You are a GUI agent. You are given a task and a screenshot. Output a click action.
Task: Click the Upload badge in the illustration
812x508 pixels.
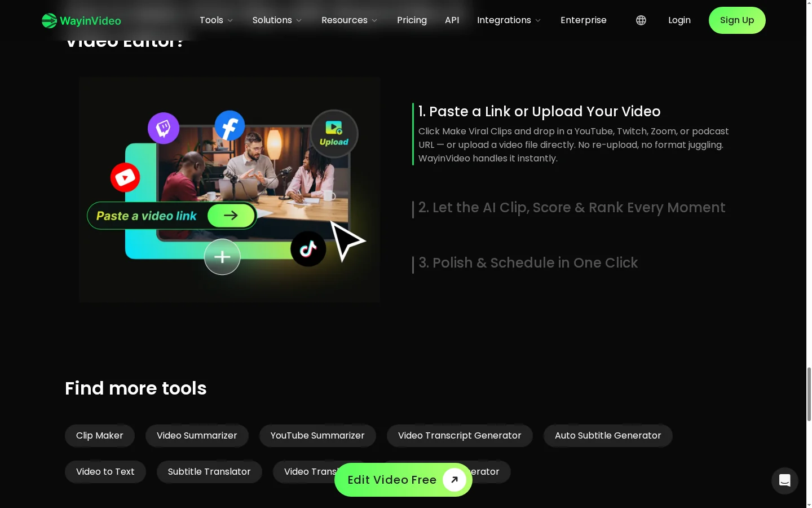(x=334, y=134)
